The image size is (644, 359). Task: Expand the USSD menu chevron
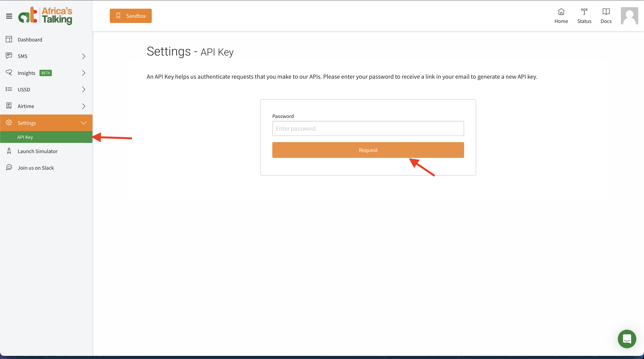(84, 89)
